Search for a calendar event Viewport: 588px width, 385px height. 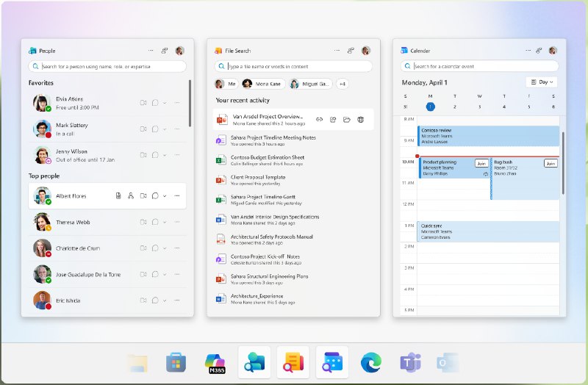pos(480,66)
